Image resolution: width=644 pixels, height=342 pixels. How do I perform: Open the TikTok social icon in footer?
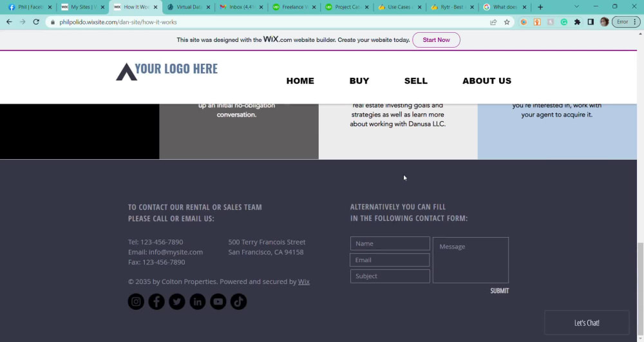pyautogui.click(x=239, y=302)
